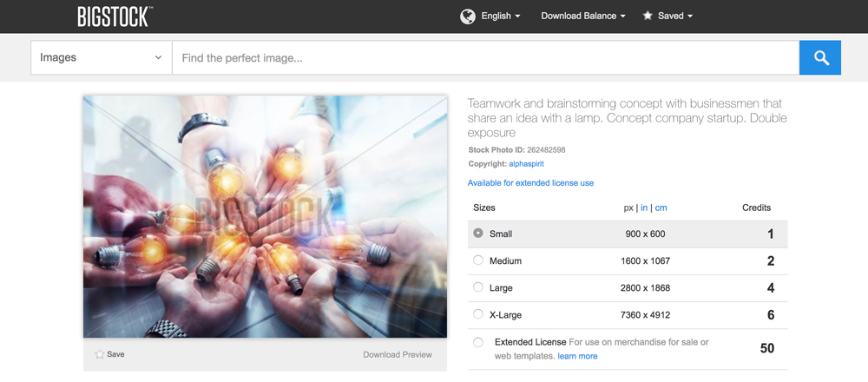Open the Images search type dropdown
868x382 pixels.
[x=102, y=57]
